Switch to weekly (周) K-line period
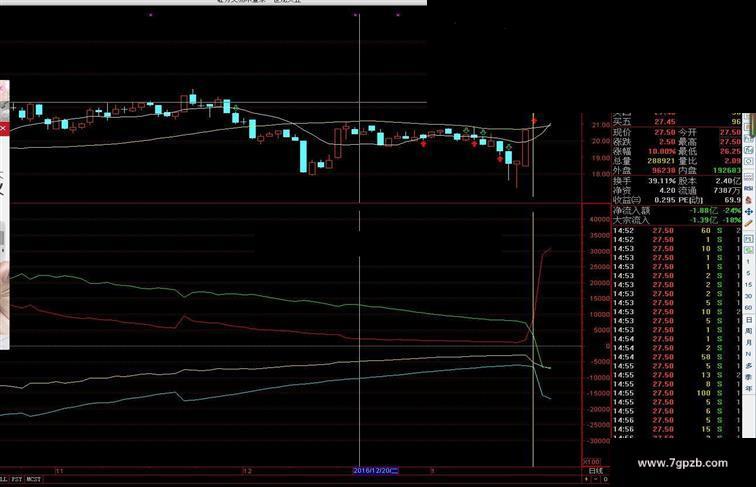 (749, 331)
